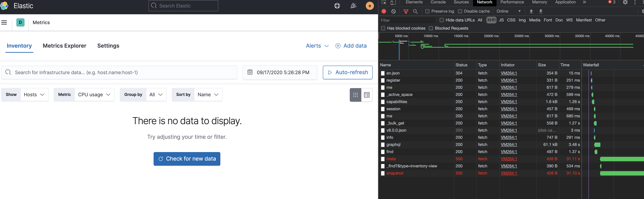Toggle the device emulation toolbar
Image resolution: width=644 pixels, height=199 pixels.
click(x=392, y=2)
